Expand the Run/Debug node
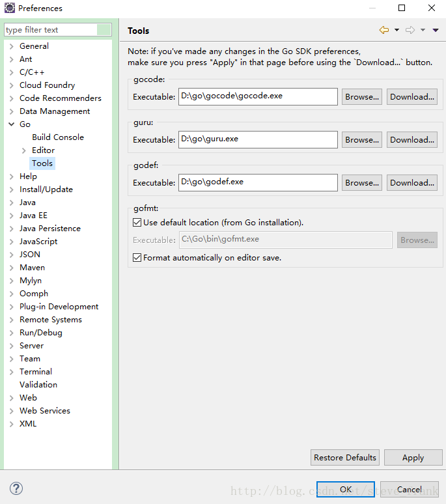446x504 pixels. (x=12, y=333)
